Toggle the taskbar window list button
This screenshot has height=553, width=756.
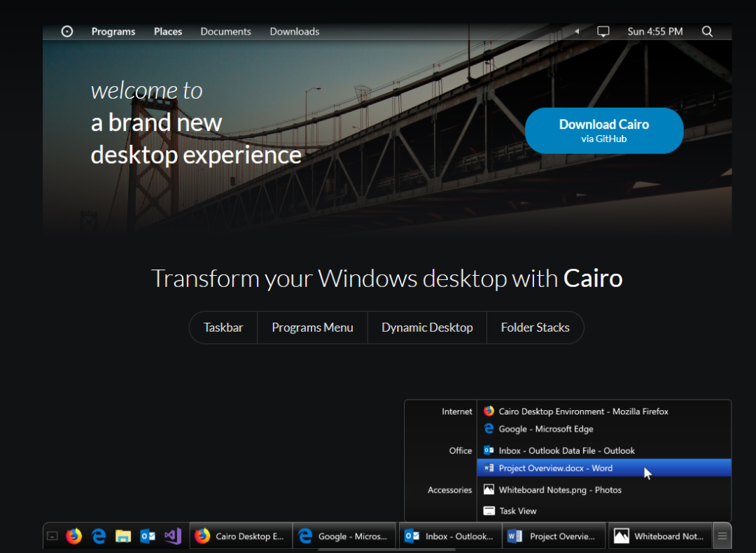click(722, 536)
